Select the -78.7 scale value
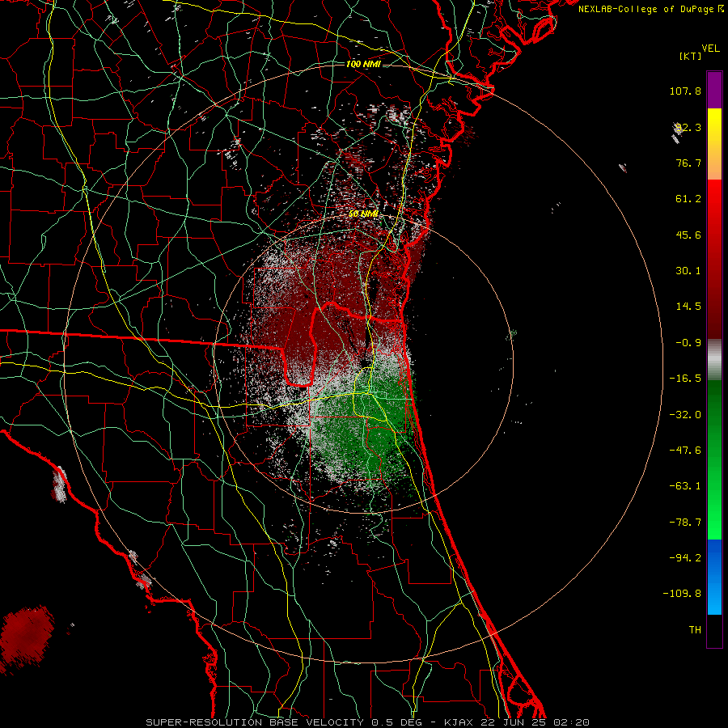 (685, 523)
